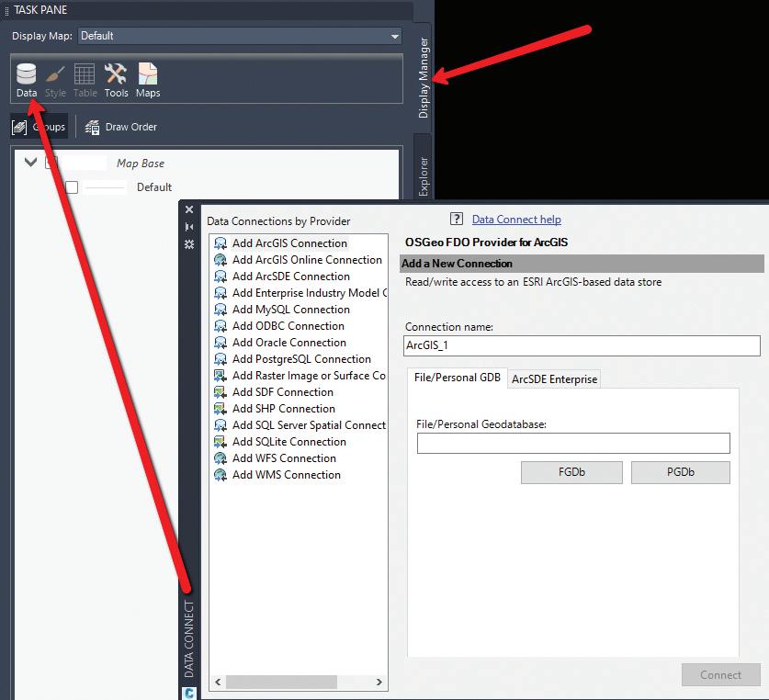The width and height of the screenshot is (769, 700).
Task: Open the Data menu in Task Pane
Action: [27, 81]
